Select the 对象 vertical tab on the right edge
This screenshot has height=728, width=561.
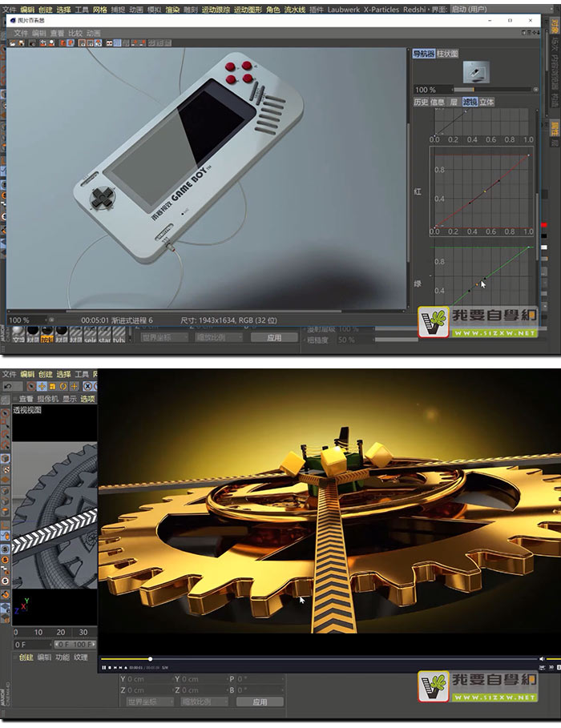tap(555, 26)
